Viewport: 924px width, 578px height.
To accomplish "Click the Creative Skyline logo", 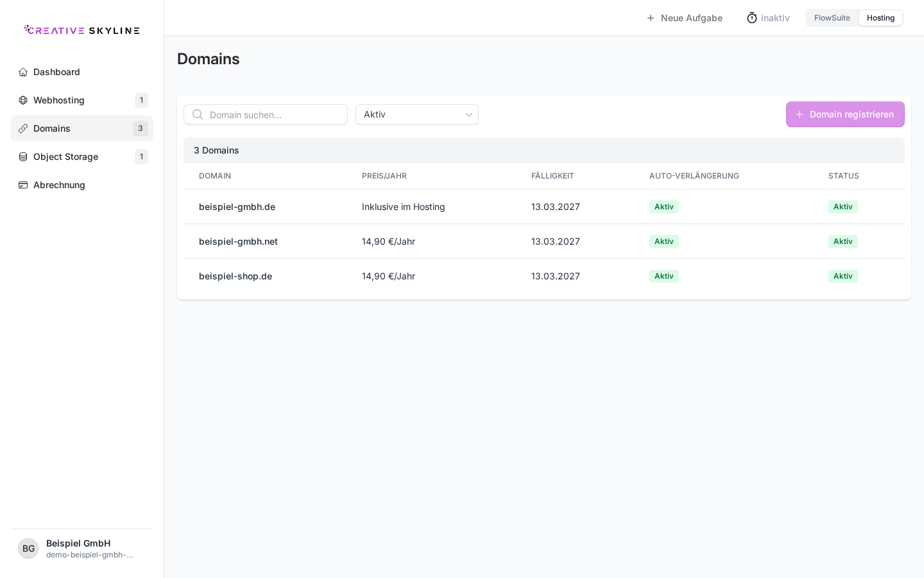I will 81,30.
